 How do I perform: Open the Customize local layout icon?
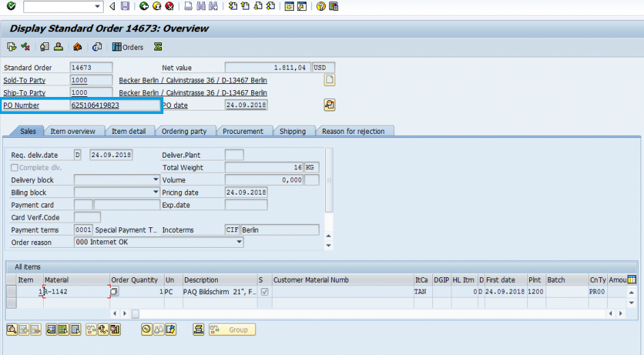click(x=333, y=6)
